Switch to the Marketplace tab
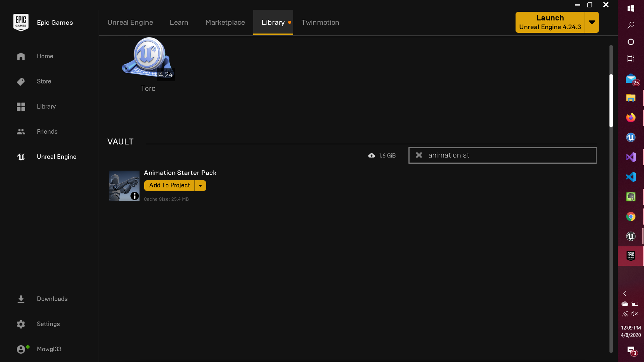 pyautogui.click(x=225, y=22)
